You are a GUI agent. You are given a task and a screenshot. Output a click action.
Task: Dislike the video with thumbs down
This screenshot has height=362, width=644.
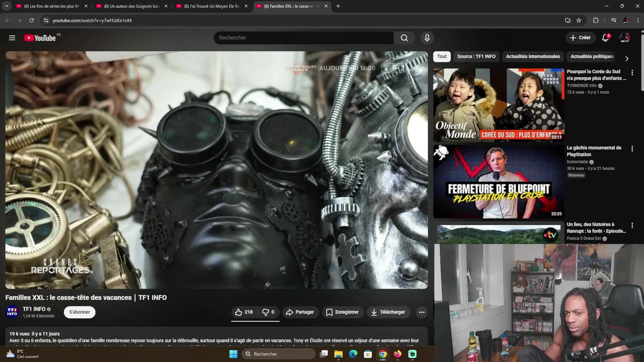pos(269,312)
